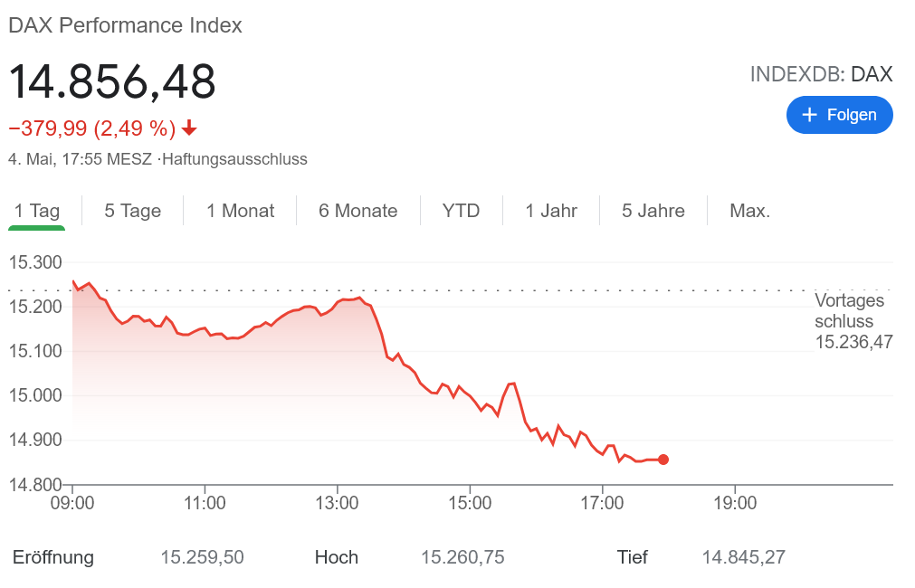Open the 1 Jahr chart range
This screenshot has height=588, width=915.
[x=551, y=211]
